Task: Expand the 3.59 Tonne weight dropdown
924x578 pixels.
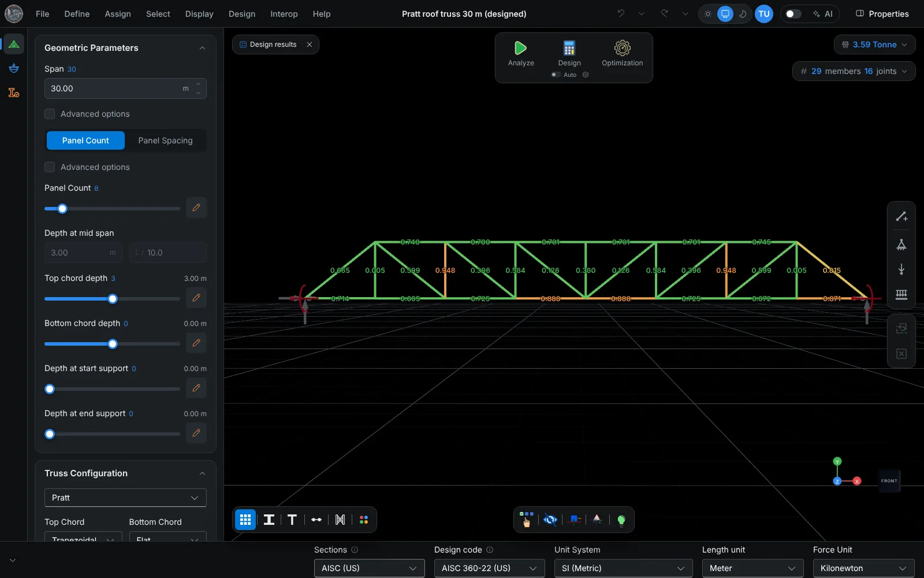Action: (874, 45)
